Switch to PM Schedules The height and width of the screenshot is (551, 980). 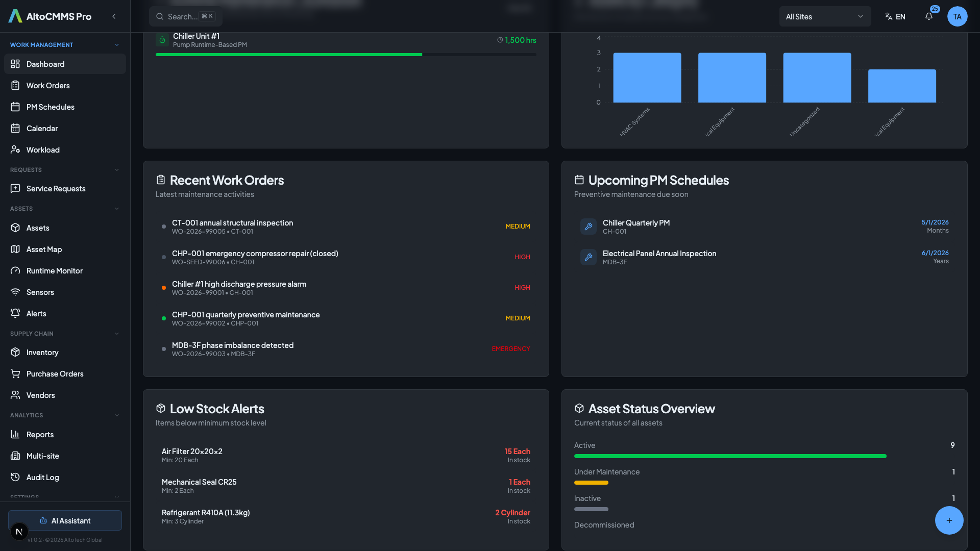pos(49,107)
